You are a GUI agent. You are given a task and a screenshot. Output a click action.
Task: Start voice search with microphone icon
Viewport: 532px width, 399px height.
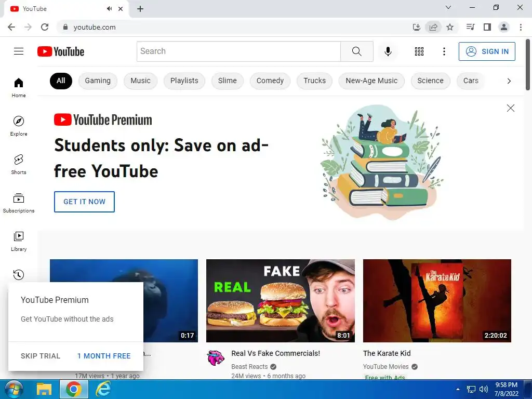(x=388, y=51)
